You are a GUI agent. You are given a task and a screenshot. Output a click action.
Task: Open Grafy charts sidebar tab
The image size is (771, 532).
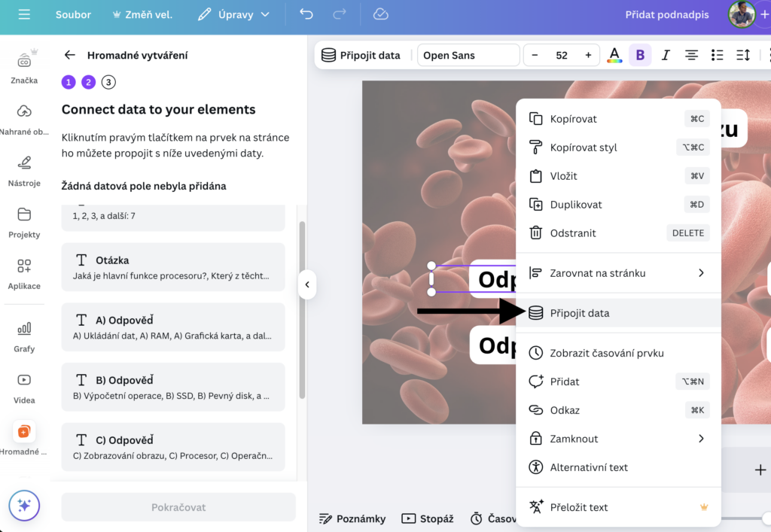coord(24,336)
